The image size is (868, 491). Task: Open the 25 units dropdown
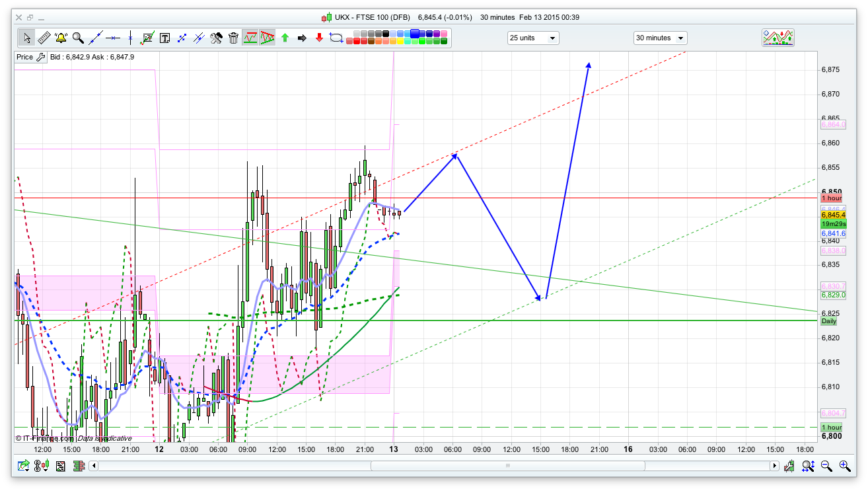point(533,38)
